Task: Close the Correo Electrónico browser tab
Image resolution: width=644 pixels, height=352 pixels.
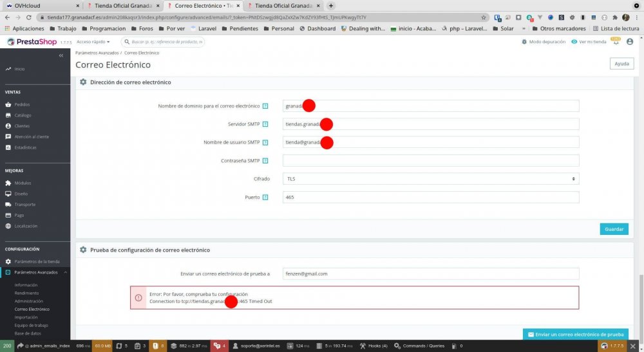Action: [x=238, y=6]
